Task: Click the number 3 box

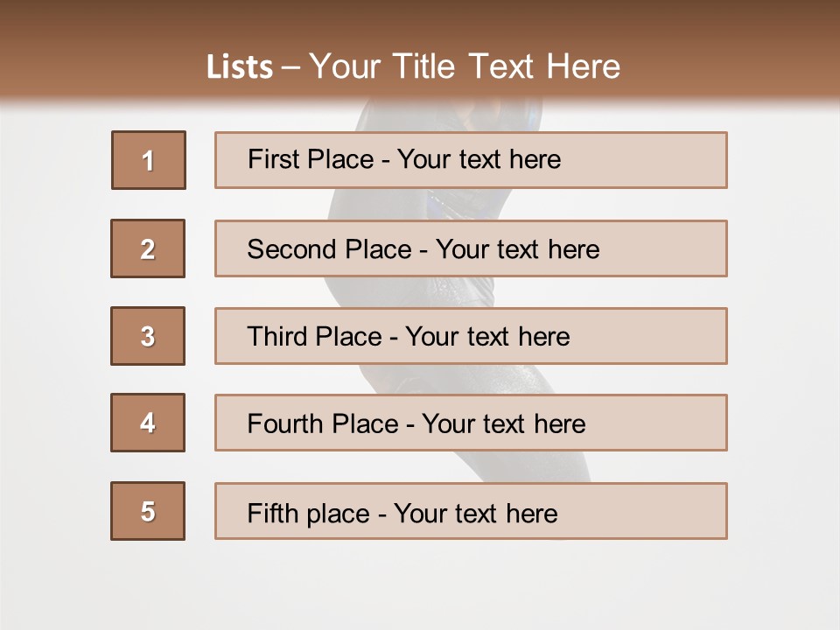Action: click(x=148, y=336)
